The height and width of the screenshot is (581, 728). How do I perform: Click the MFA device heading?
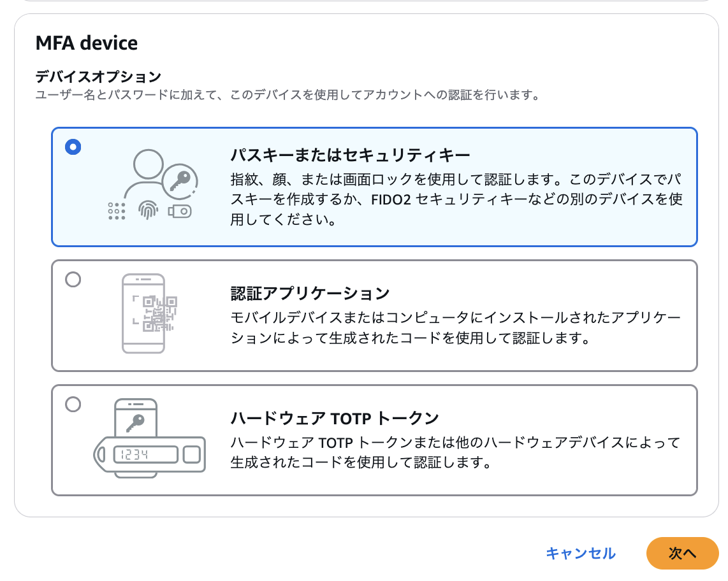tap(87, 43)
